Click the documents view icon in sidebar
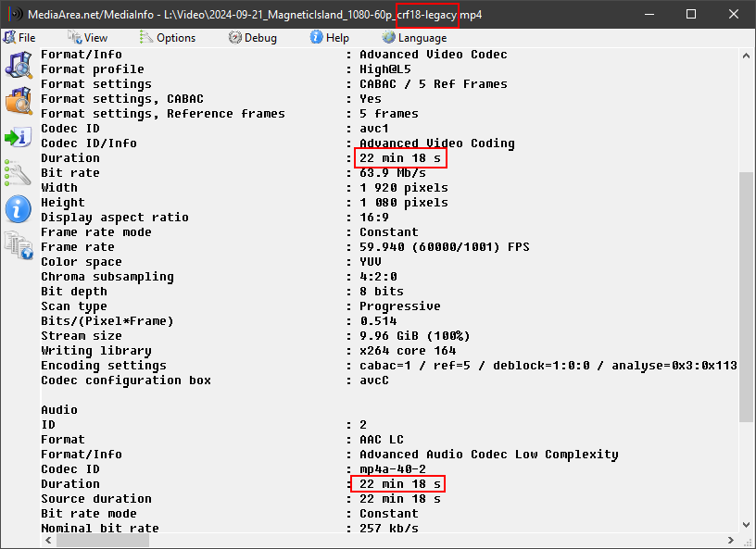Image resolution: width=756 pixels, height=549 pixels. (x=18, y=244)
